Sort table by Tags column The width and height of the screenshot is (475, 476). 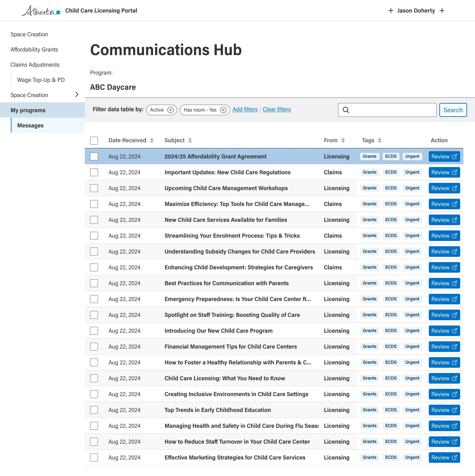(x=380, y=140)
